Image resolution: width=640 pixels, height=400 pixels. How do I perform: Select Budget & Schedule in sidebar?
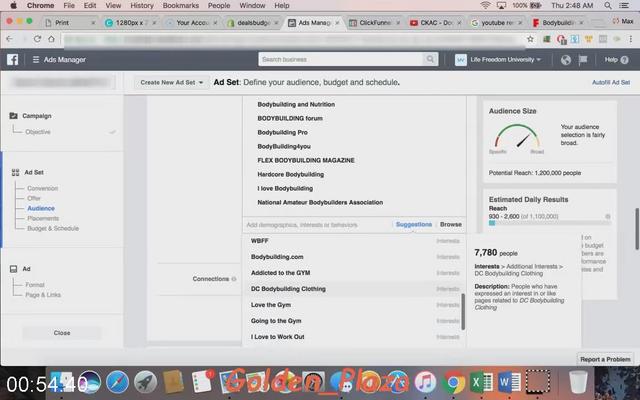click(53, 228)
